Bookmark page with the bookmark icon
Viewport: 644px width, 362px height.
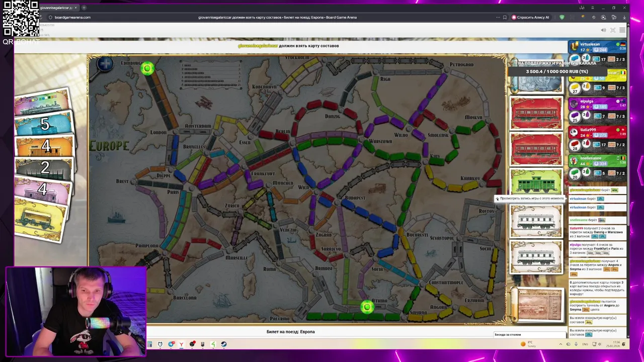pyautogui.click(x=505, y=17)
